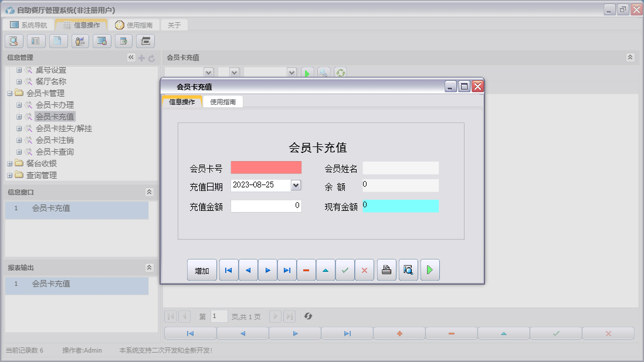Viewport: 644px width, 362px height.
Task: Click the red 会员卡号 input field
Action: (x=266, y=168)
